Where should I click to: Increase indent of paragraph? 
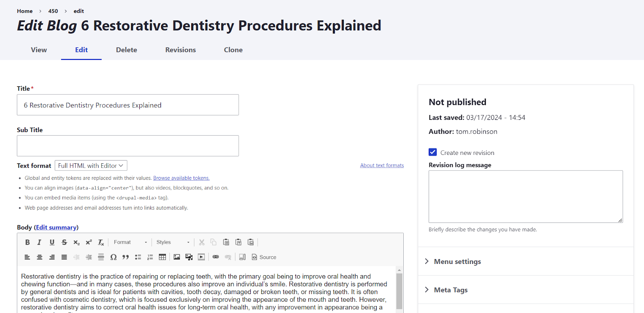pos(89,257)
